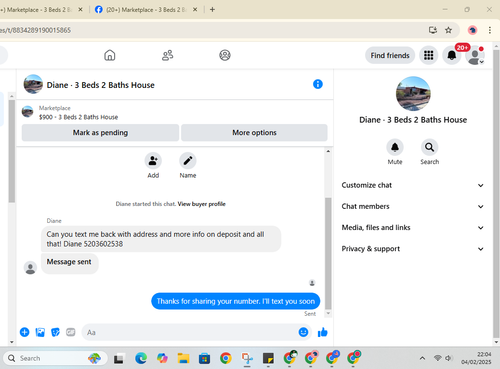Open the volume icon in system tray
The image size is (500, 369).
coord(449,358)
